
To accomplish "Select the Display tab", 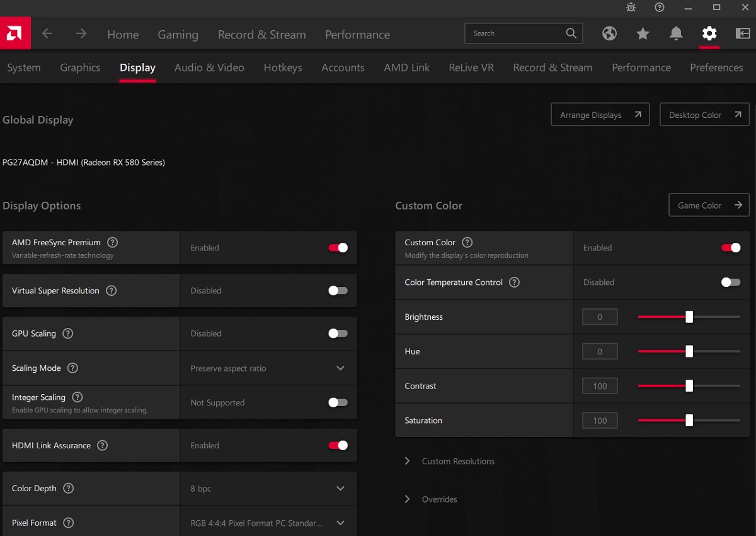I will 137,67.
